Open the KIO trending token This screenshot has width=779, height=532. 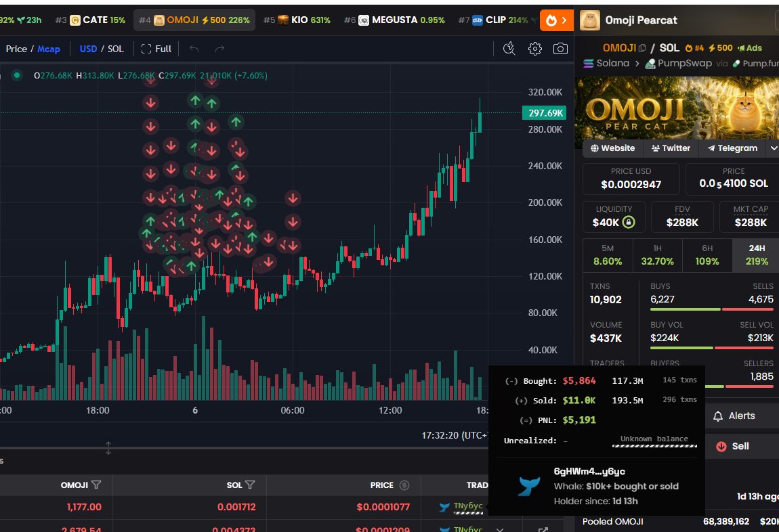click(297, 20)
